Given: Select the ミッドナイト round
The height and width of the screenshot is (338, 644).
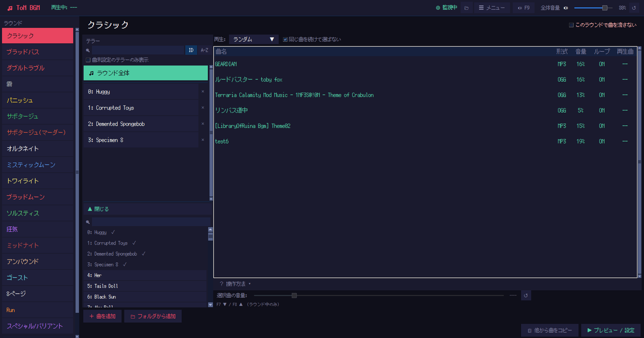Looking at the screenshot, I should tap(38, 245).
